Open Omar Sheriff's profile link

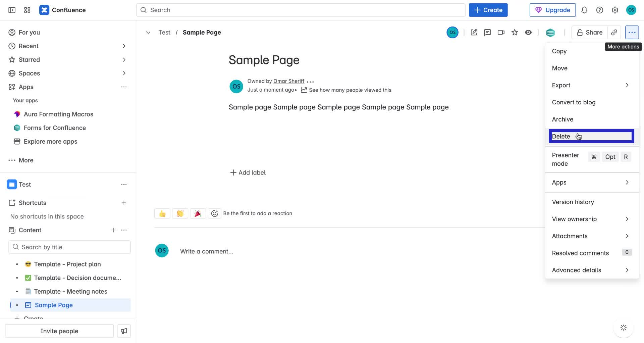point(288,81)
